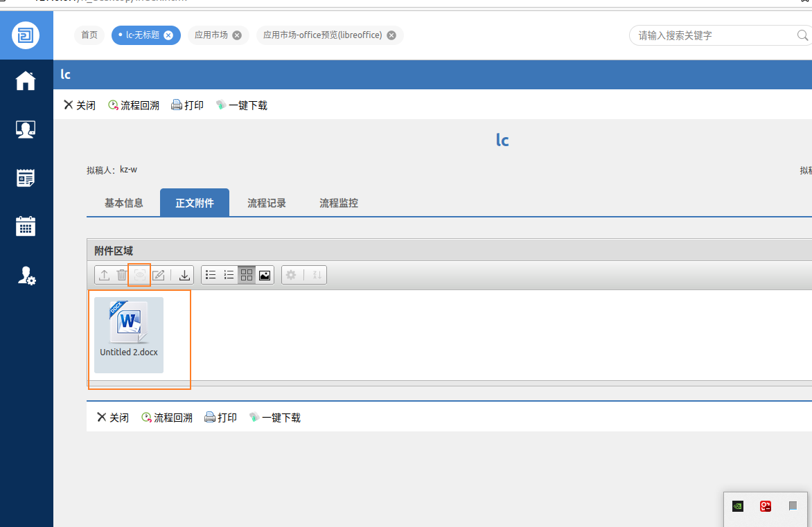Enable image preview view mode

264,275
